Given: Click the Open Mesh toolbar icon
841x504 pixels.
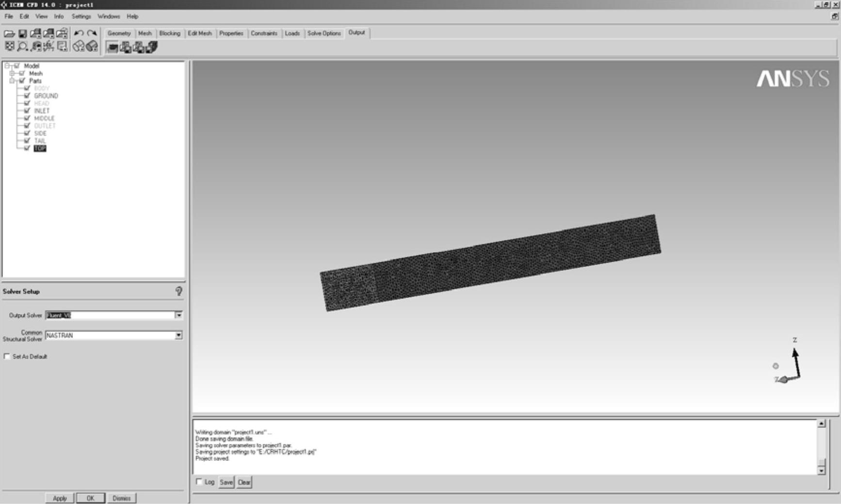Looking at the screenshot, I should pyautogui.click(x=49, y=33).
